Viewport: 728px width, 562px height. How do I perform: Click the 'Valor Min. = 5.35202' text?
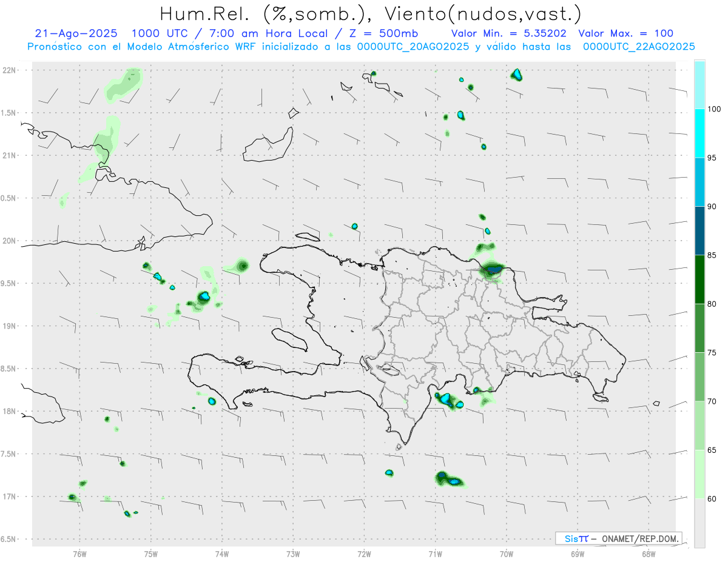click(510, 34)
